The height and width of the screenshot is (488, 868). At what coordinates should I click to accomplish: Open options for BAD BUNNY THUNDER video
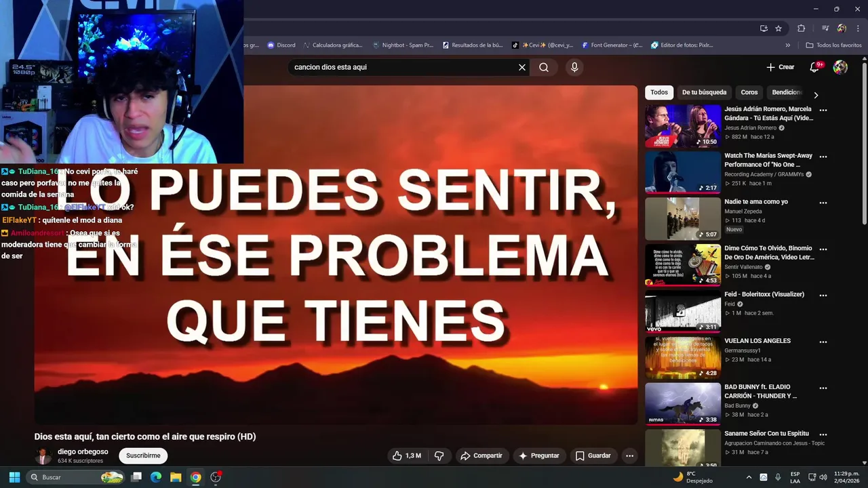pos(823,388)
